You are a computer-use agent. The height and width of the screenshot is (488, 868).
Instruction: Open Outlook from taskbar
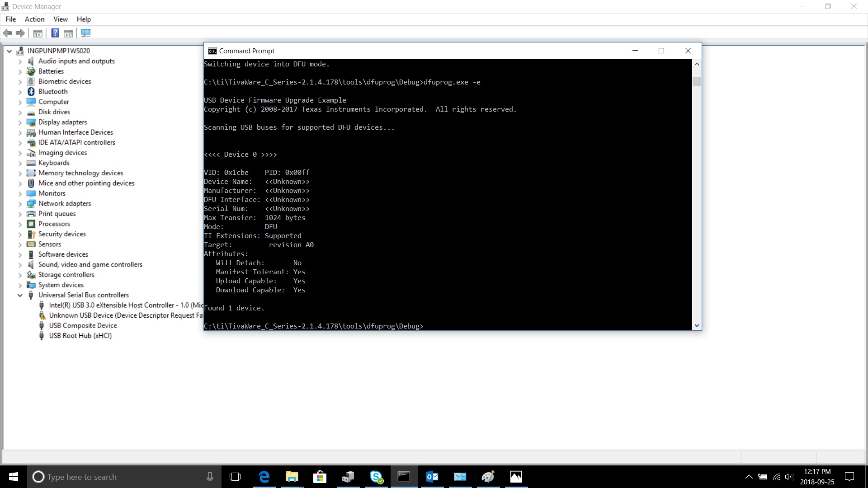432,477
